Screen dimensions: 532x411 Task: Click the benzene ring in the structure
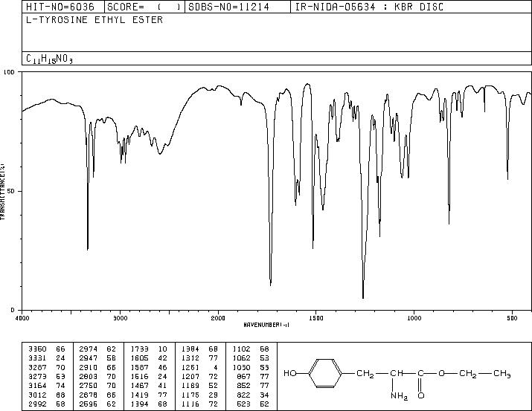pyautogui.click(x=325, y=373)
